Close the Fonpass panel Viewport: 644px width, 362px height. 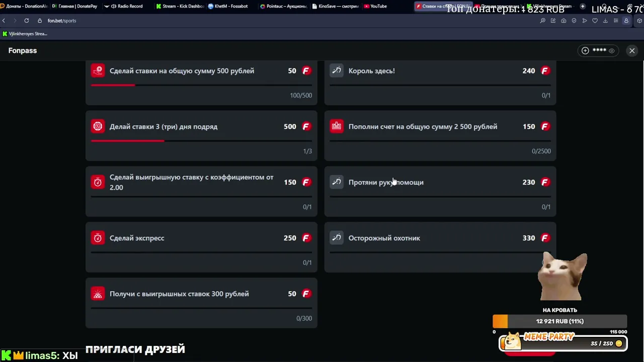pos(632,51)
